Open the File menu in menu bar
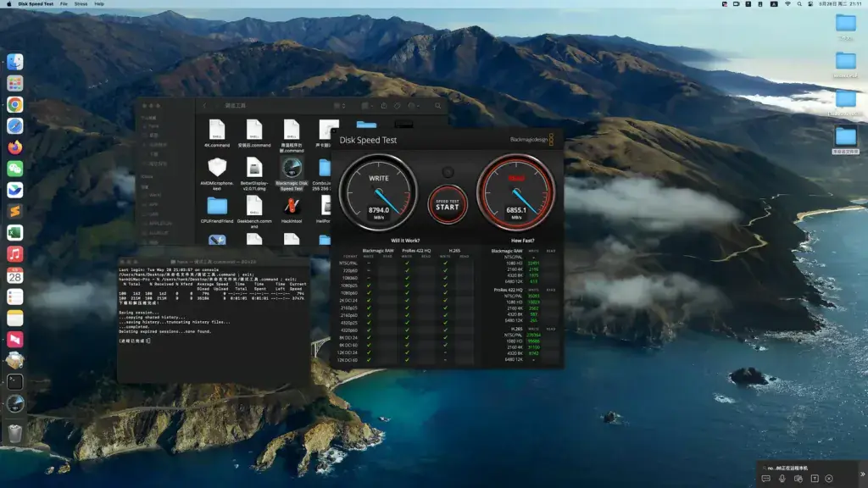 pyautogui.click(x=64, y=4)
